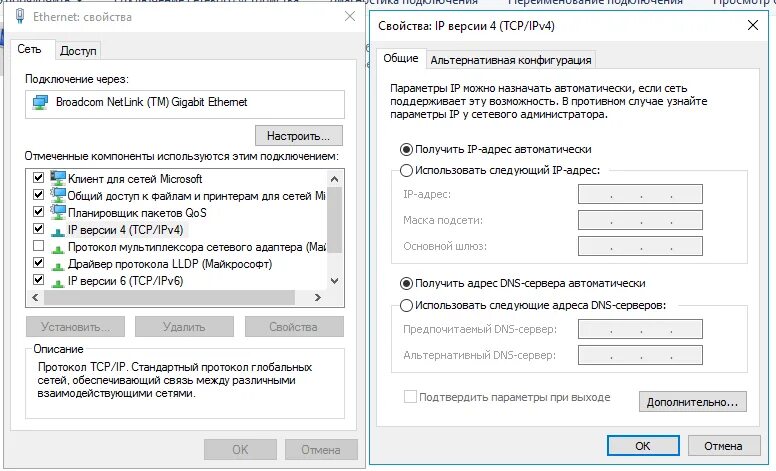This screenshot has width=776, height=471.
Task: Click the file and printer sharing icon
Action: pos(58,195)
